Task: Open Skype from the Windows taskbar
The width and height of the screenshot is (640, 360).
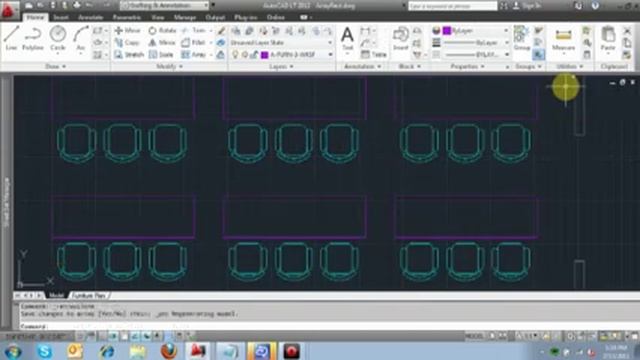Action: pos(44,351)
